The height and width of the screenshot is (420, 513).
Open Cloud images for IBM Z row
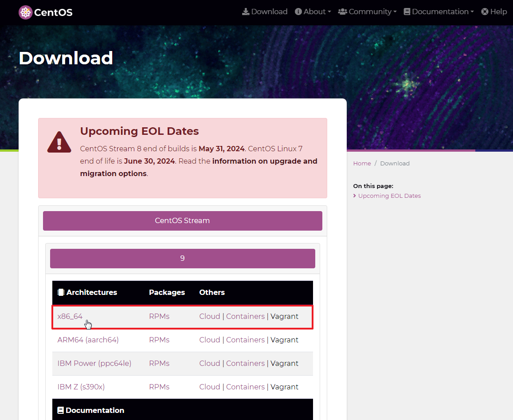pos(210,387)
